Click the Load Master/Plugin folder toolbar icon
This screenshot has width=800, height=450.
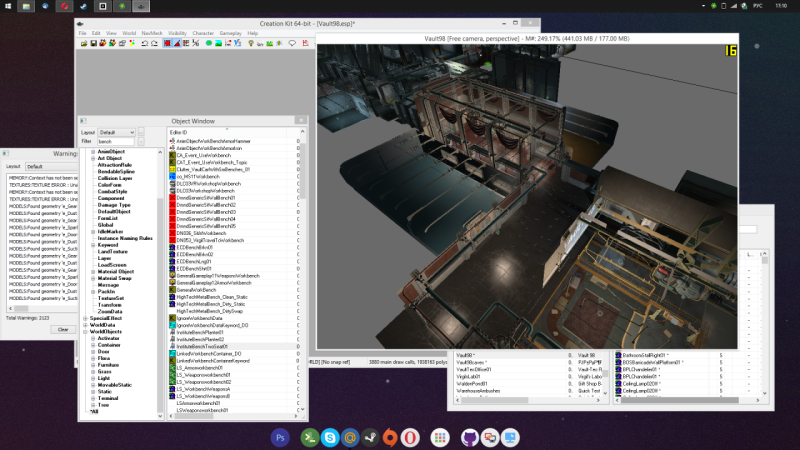[x=84, y=43]
